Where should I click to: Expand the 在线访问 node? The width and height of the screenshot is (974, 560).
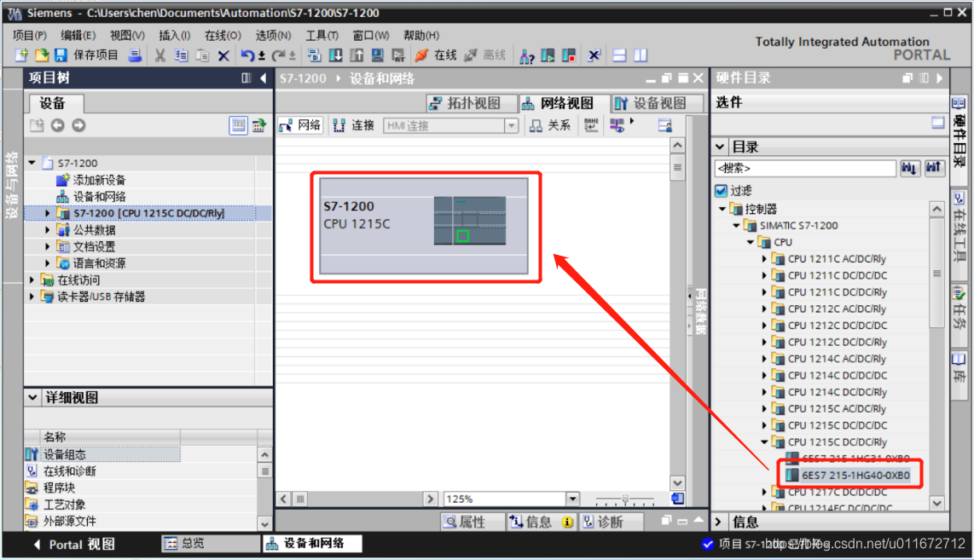(x=32, y=280)
